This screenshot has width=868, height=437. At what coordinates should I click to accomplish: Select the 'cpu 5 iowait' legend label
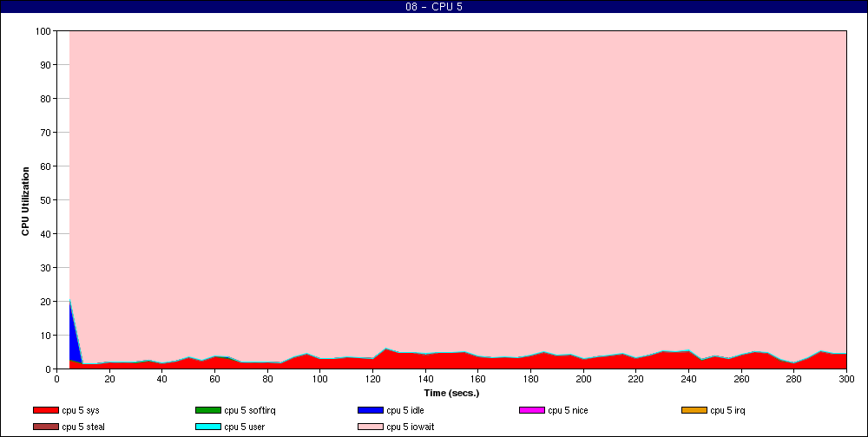(411, 427)
